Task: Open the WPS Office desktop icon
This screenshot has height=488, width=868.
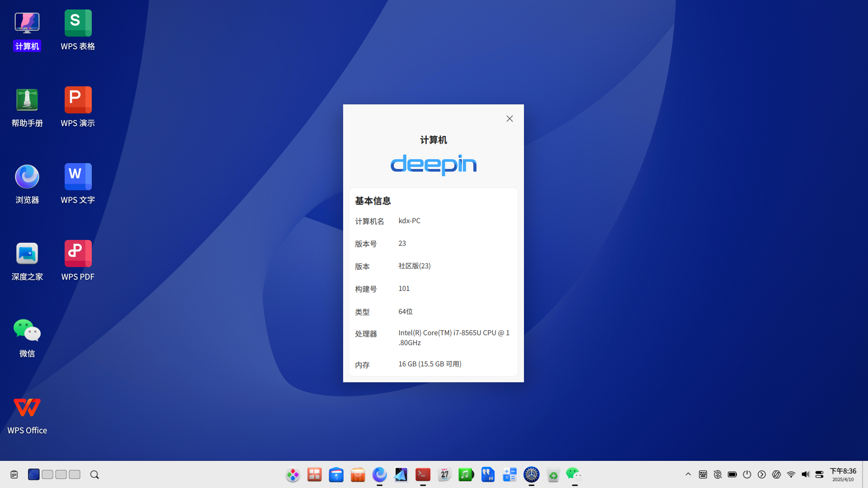Action: click(27, 416)
